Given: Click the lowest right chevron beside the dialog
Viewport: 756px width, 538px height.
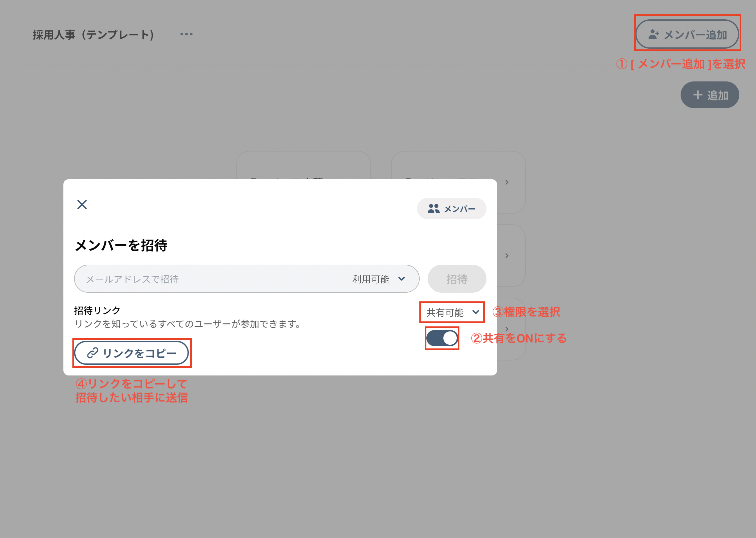Looking at the screenshot, I should pyautogui.click(x=507, y=329).
